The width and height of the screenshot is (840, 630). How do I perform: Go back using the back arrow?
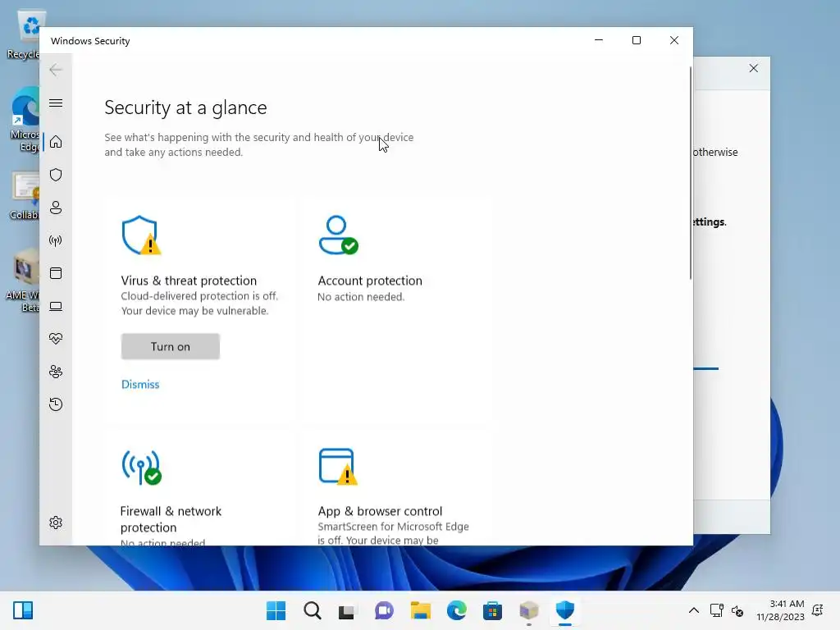click(56, 70)
